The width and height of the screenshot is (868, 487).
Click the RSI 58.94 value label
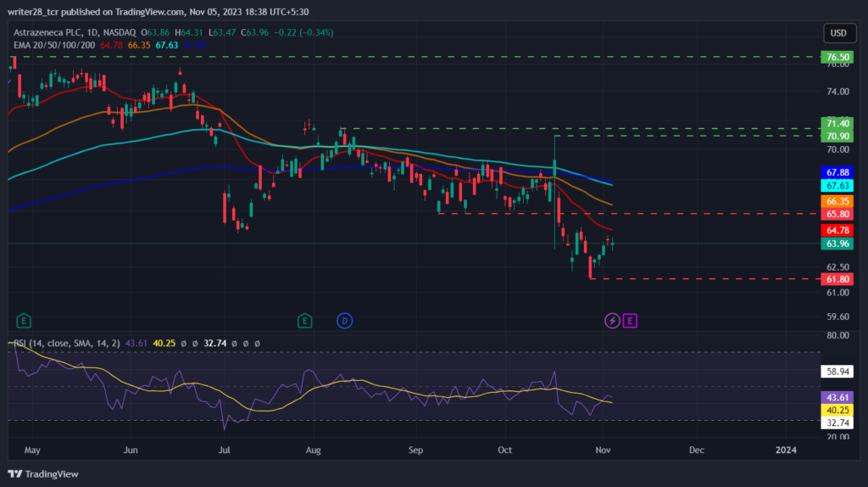[837, 372]
